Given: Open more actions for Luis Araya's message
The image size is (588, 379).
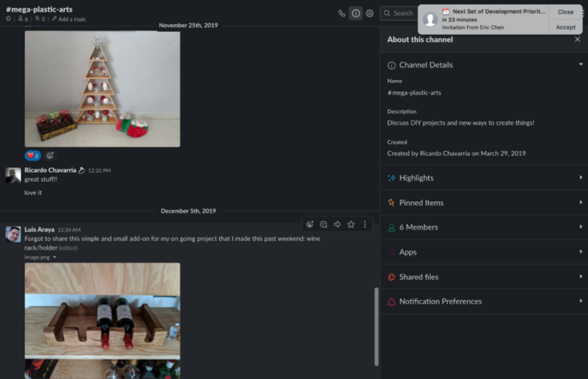Looking at the screenshot, I should [365, 224].
